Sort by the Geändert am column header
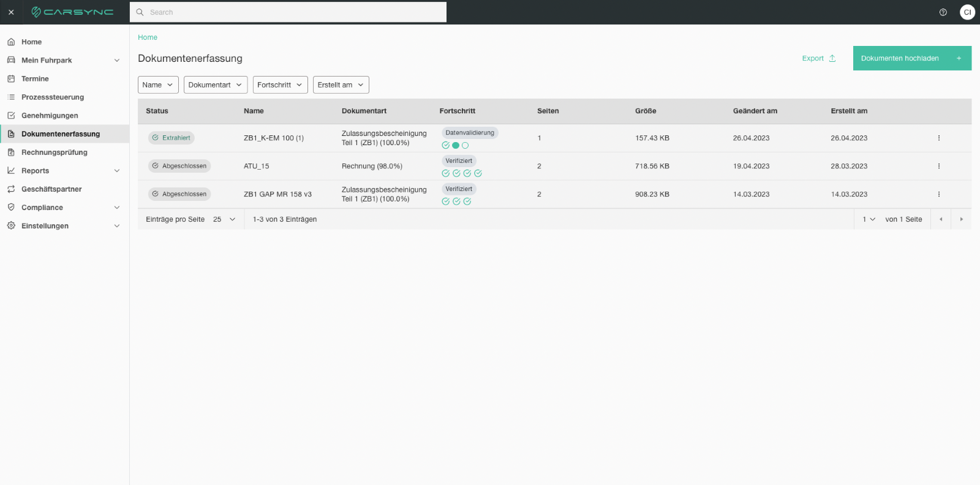Image resolution: width=980 pixels, height=485 pixels. [x=755, y=111]
